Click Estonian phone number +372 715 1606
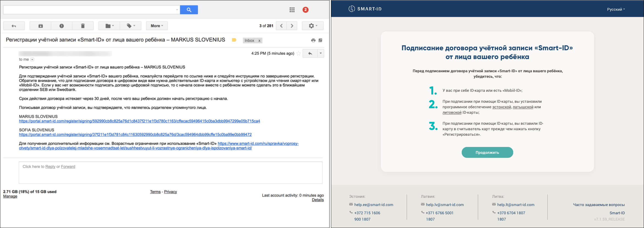This screenshot has width=644, height=228. pos(367,213)
